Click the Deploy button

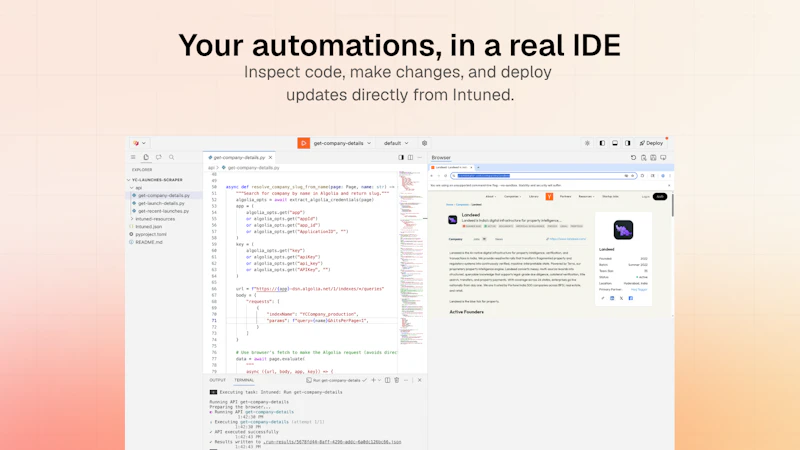point(652,143)
